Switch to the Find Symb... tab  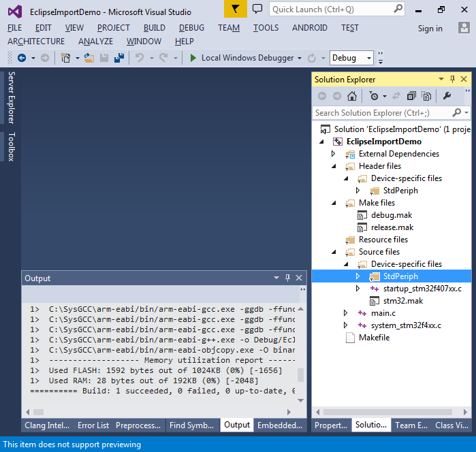pyautogui.click(x=191, y=425)
